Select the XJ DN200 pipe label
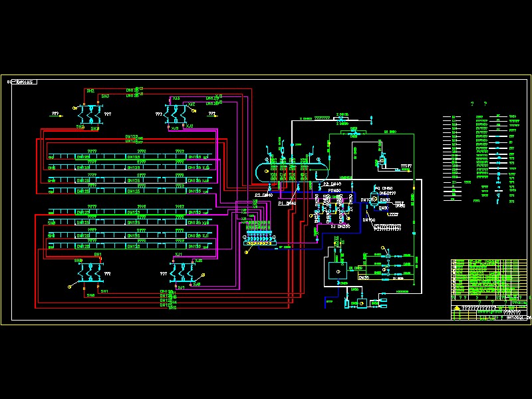 (x=340, y=227)
